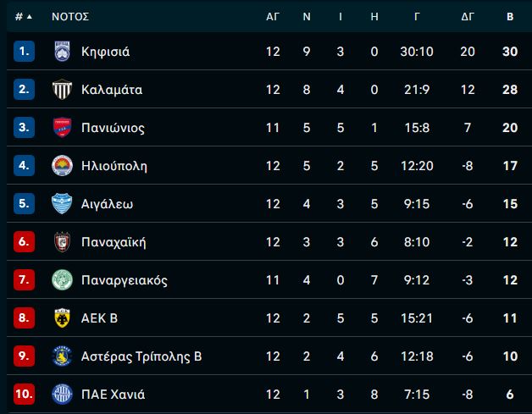532x414 pixels.
Task: Click the Αστέρας Τρίπολης Β crest
Action: (62, 356)
